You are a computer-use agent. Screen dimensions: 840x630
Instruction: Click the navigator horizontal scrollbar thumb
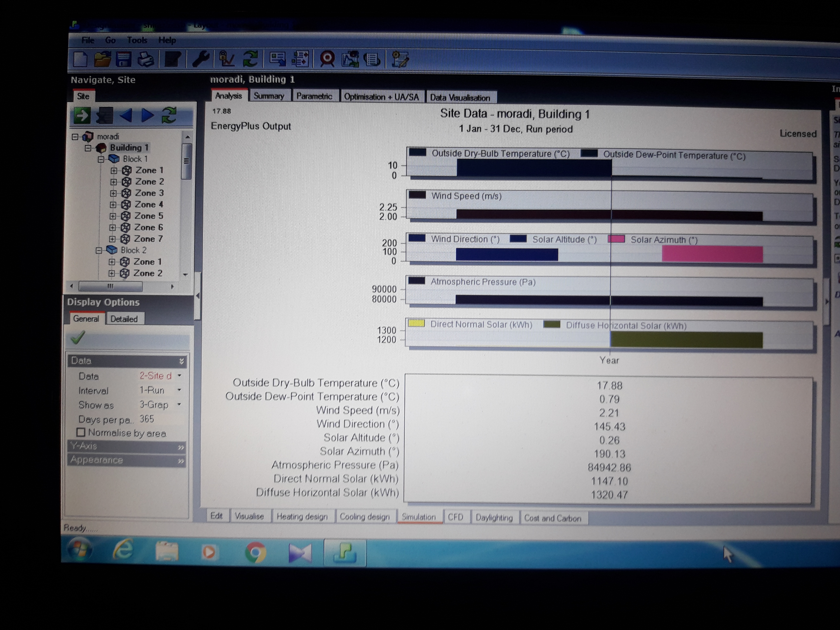[110, 286]
